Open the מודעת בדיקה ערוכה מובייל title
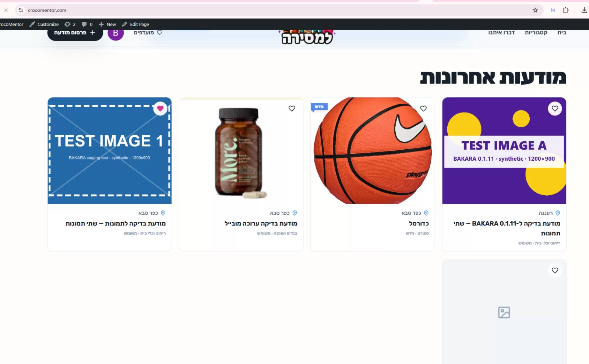Screen dimensions: 589x364 pos(261,224)
